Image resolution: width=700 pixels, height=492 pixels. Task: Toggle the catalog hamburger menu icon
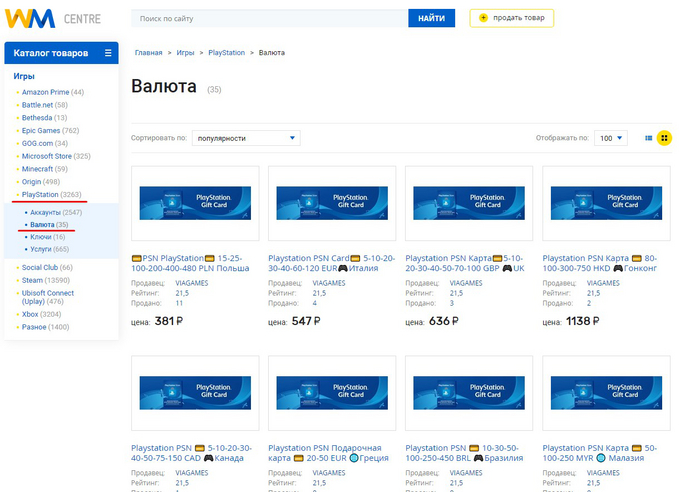[108, 53]
